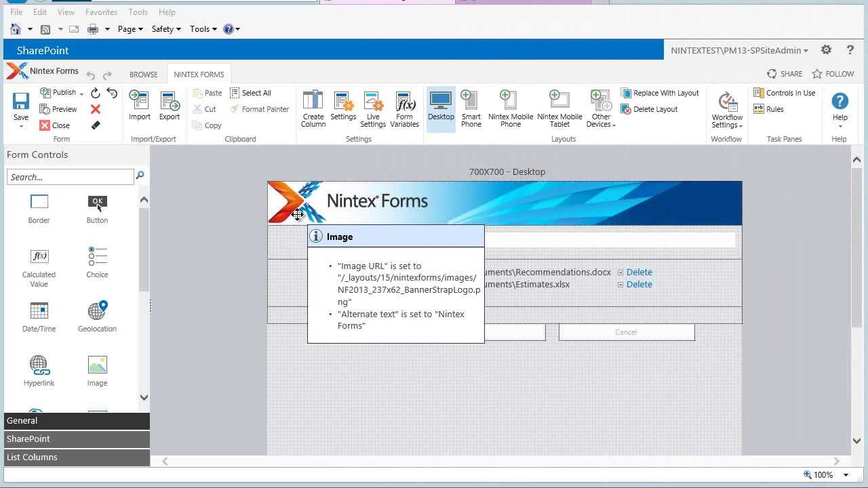Open the Help ribbon button
Viewport: 868px width, 488px height.
pyautogui.click(x=840, y=108)
